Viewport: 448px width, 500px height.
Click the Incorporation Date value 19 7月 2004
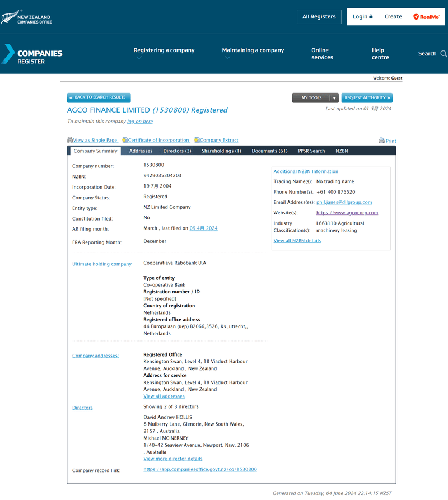point(157,186)
